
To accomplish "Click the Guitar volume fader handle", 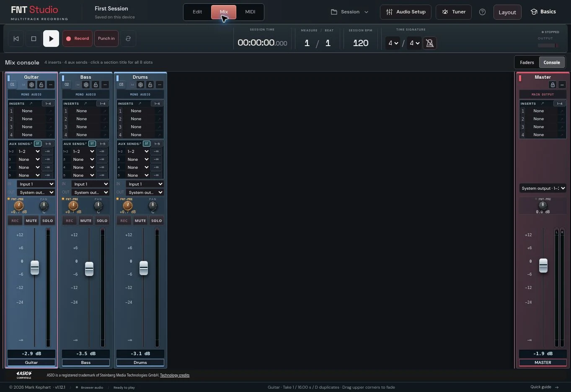I will coord(35,268).
